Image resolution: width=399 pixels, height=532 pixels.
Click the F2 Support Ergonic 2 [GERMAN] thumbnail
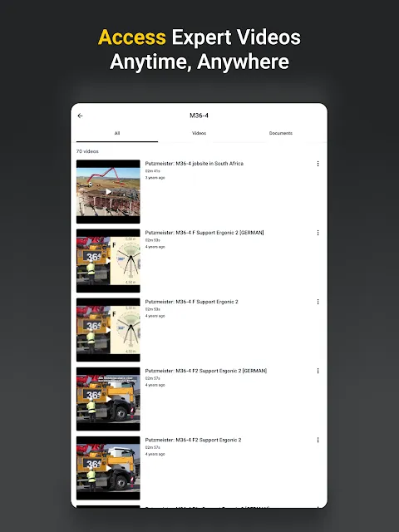108,399
